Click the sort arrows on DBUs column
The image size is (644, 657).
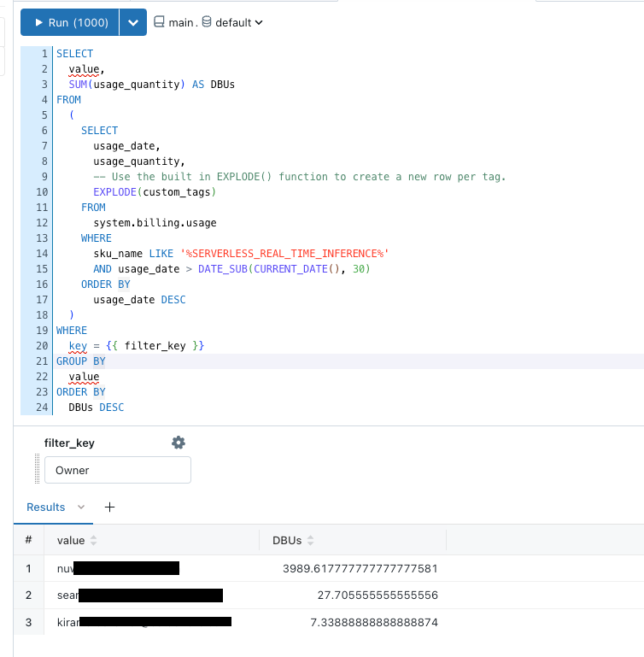[310, 541]
